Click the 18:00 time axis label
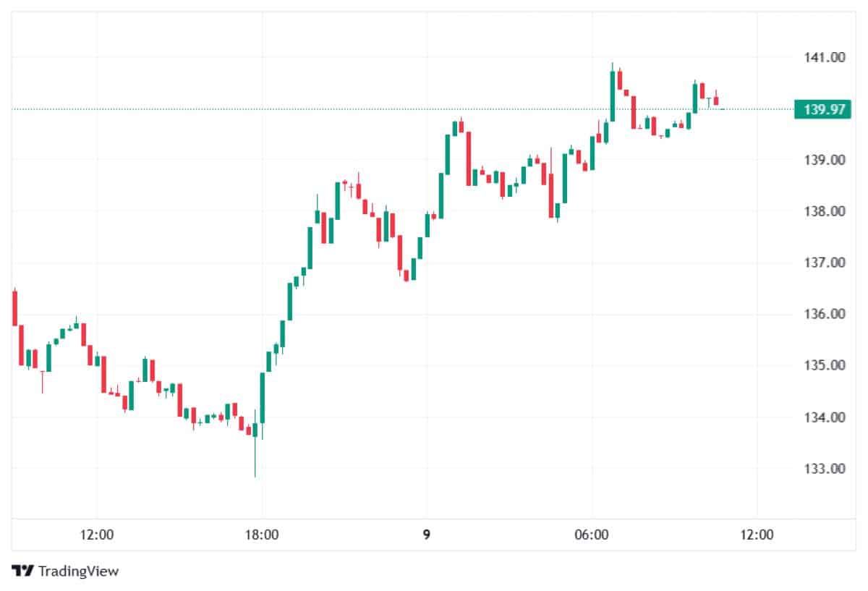Image resolution: width=868 pixels, height=591 pixels. pos(262,535)
